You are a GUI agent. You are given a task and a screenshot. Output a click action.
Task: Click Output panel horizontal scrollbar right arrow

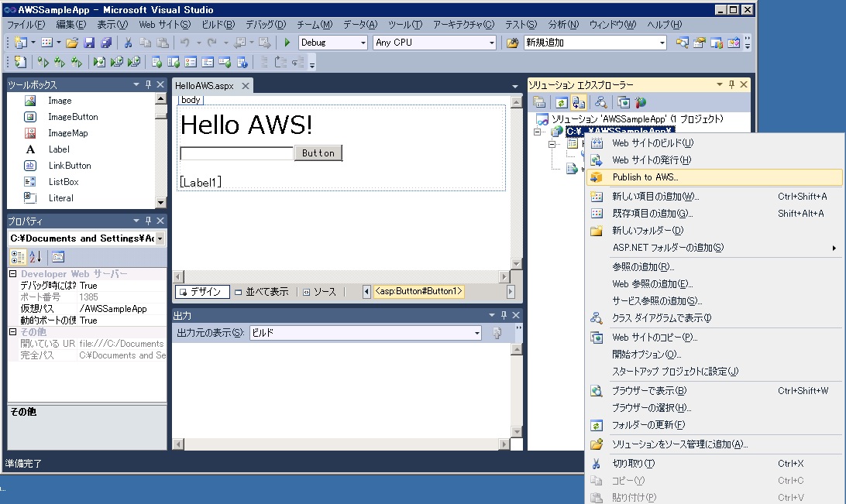coord(504,444)
